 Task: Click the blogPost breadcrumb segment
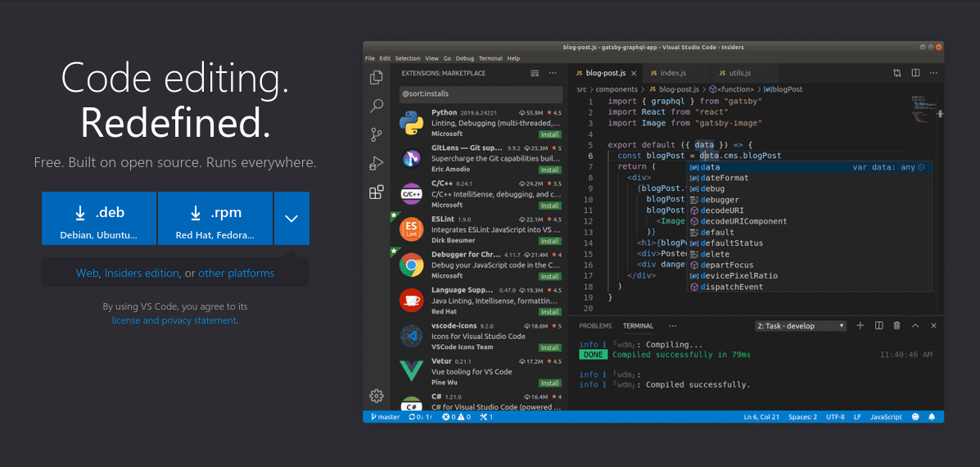coord(784,89)
